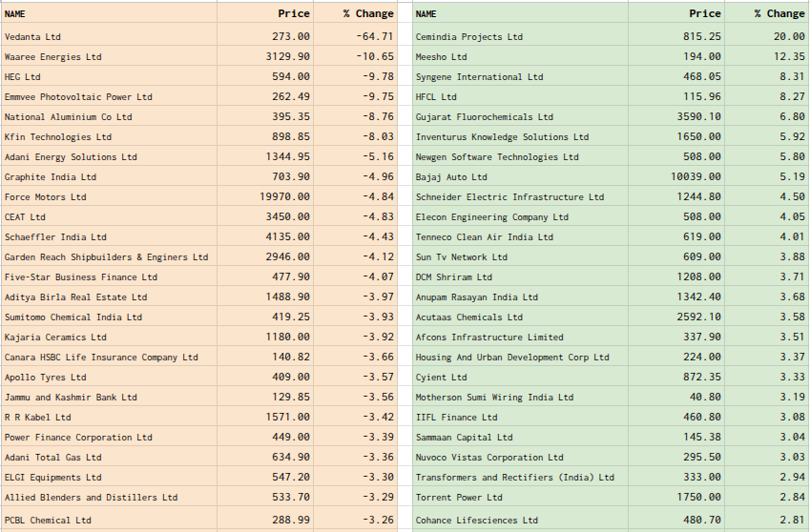Click the gainers table Price header

click(x=676, y=13)
